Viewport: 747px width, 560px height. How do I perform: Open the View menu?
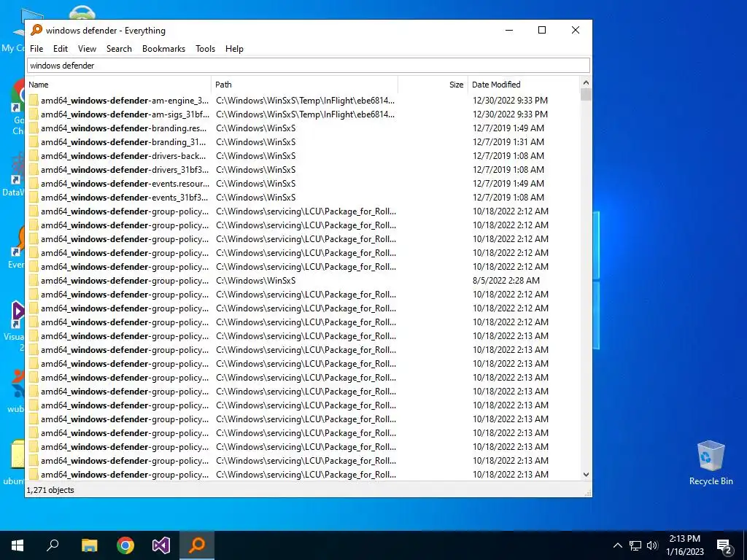[88, 49]
